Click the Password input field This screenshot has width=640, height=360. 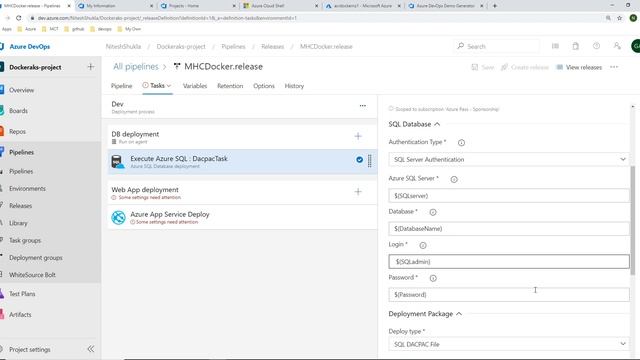pyautogui.click(x=509, y=295)
